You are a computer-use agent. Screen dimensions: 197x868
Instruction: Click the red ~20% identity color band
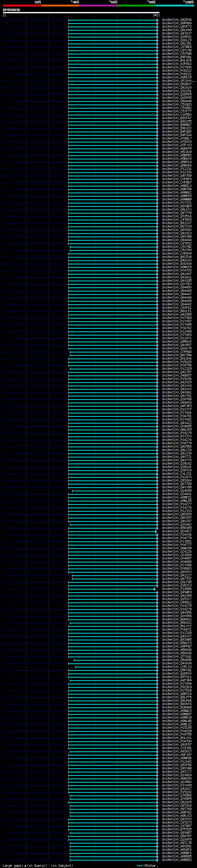coord(22,6)
